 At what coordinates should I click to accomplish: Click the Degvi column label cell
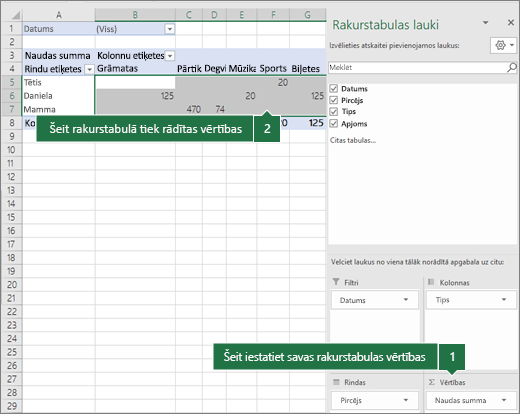[x=214, y=69]
